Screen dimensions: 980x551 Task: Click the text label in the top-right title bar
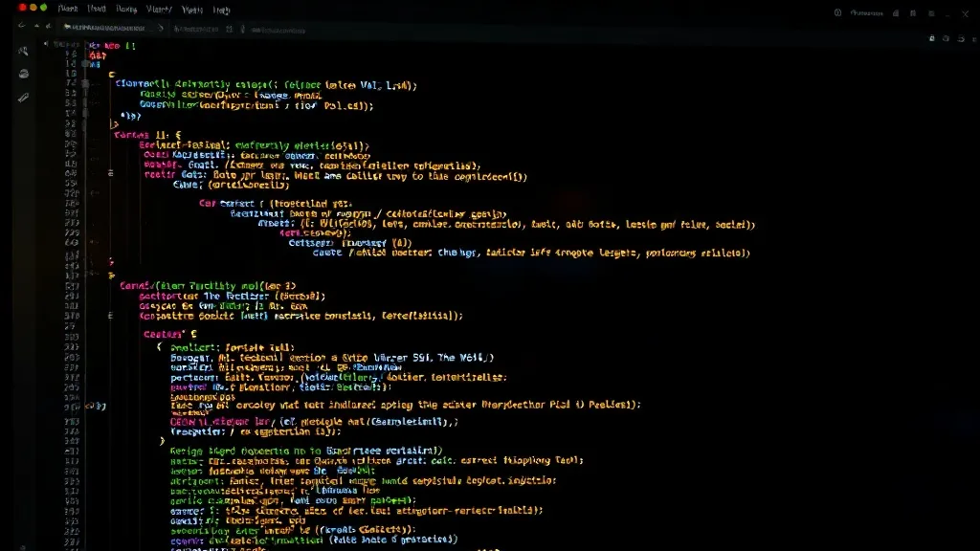click(866, 13)
